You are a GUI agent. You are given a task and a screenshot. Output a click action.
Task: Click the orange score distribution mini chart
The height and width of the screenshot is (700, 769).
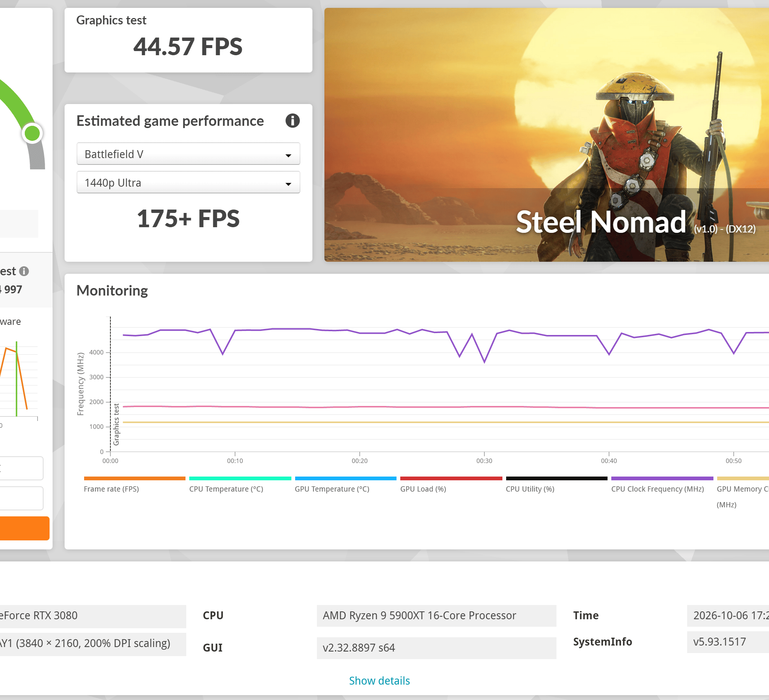(19, 380)
